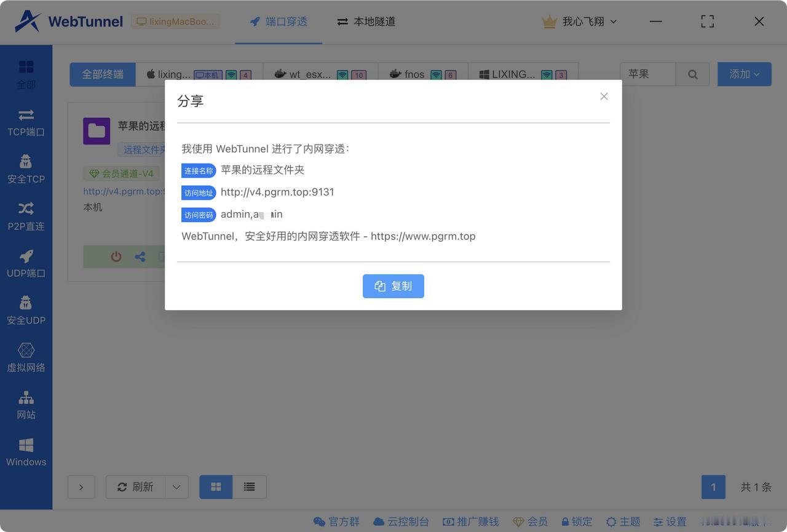Click the https://www.pgrm.top line in the dialog
Image resolution: width=787 pixels, height=532 pixels.
pos(328,236)
